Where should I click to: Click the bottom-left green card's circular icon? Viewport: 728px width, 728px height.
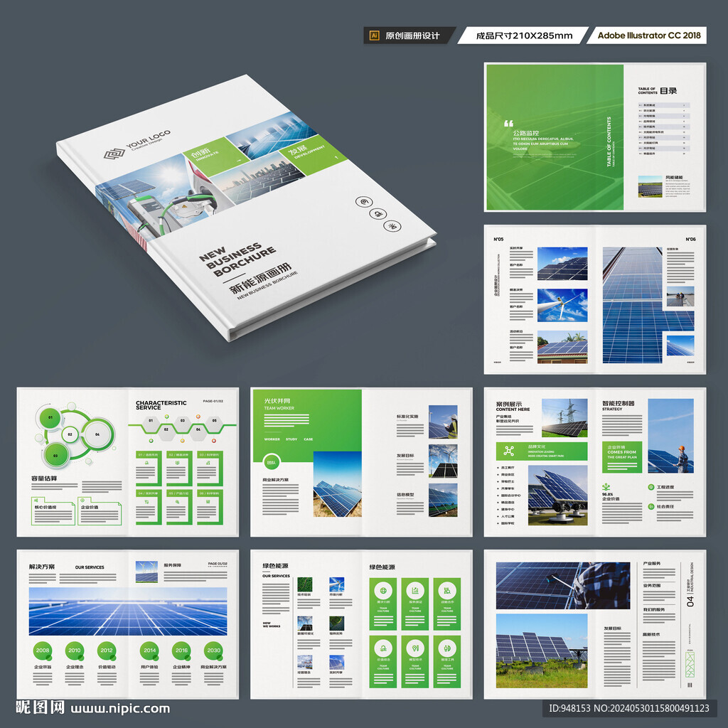(383, 648)
